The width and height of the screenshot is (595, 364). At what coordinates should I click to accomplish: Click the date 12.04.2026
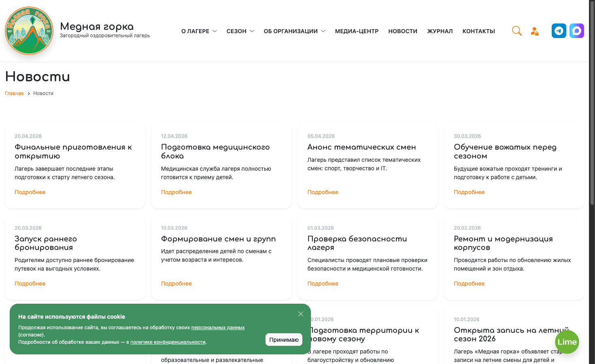pos(174,136)
